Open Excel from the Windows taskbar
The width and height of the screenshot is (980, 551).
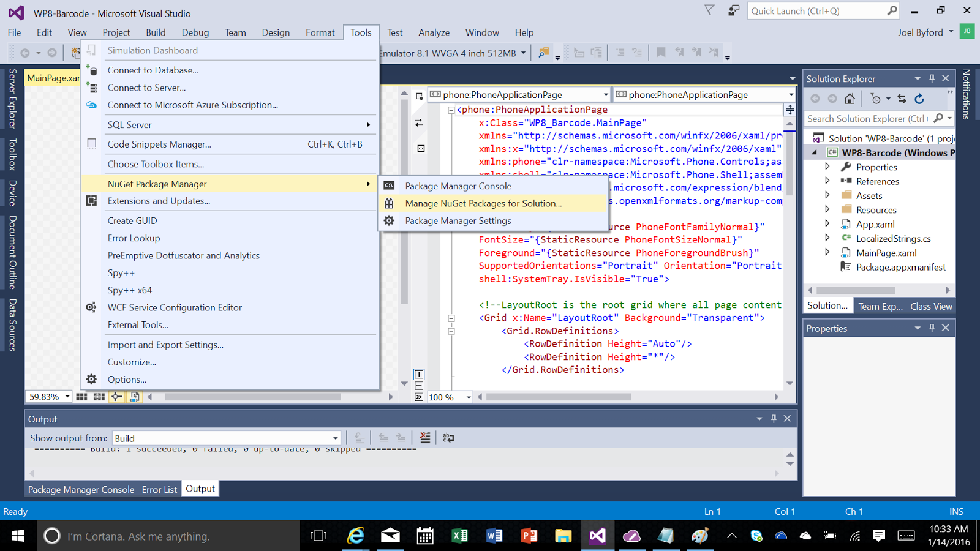pos(459,536)
